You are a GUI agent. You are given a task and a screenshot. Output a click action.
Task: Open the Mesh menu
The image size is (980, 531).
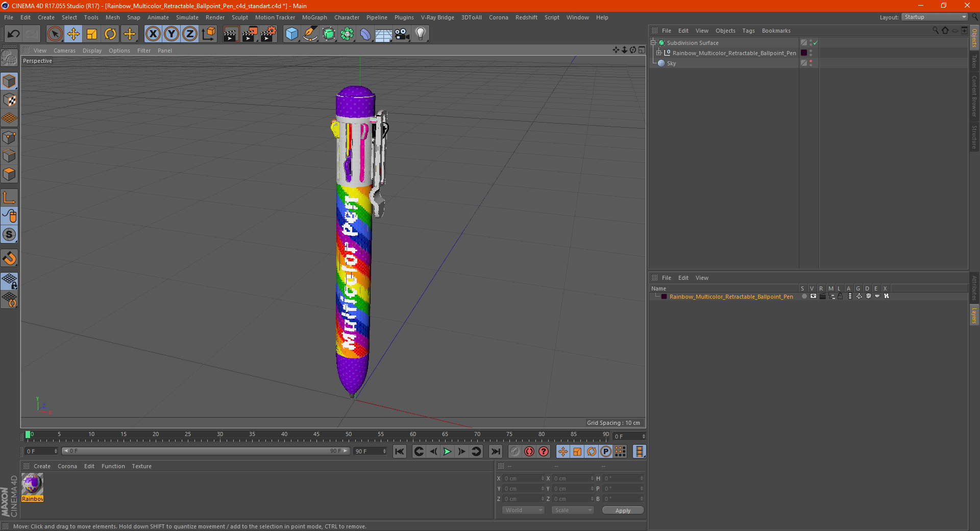coord(112,17)
